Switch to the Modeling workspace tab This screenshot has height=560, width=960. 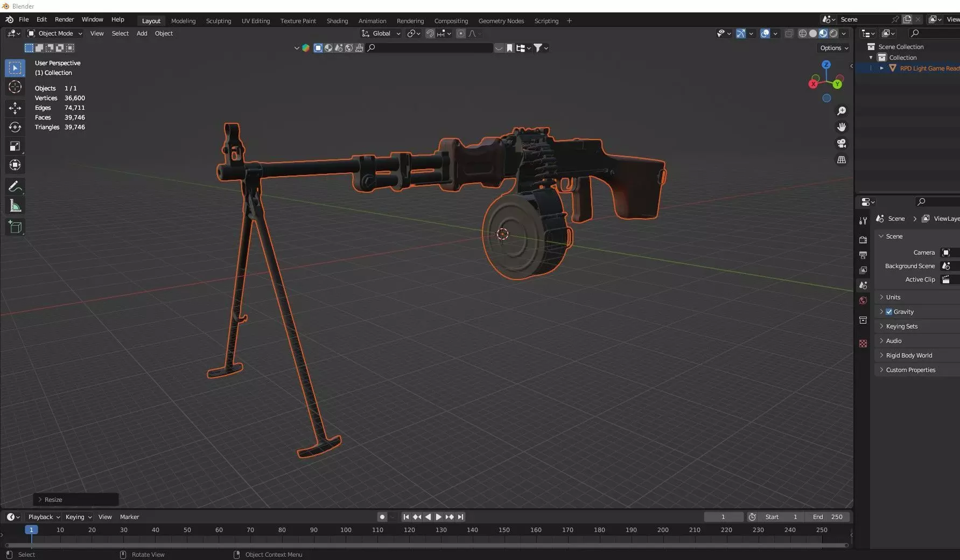click(183, 21)
